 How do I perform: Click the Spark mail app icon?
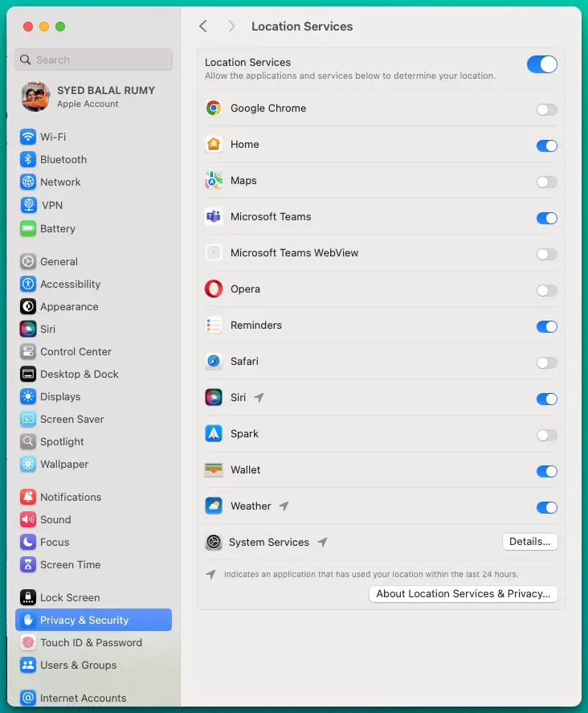213,434
